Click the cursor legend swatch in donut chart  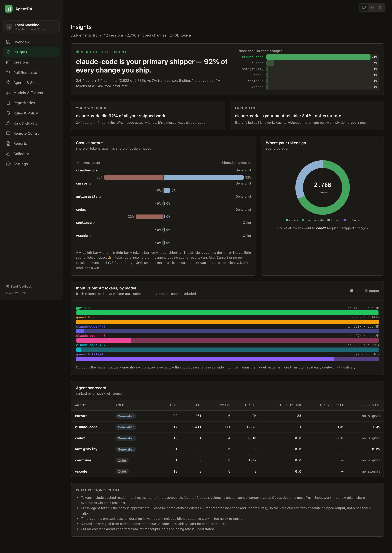click(287, 220)
